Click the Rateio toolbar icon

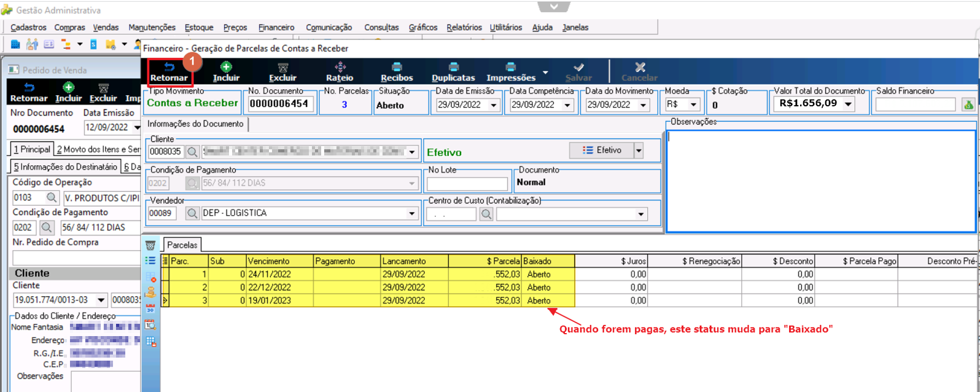tap(340, 67)
